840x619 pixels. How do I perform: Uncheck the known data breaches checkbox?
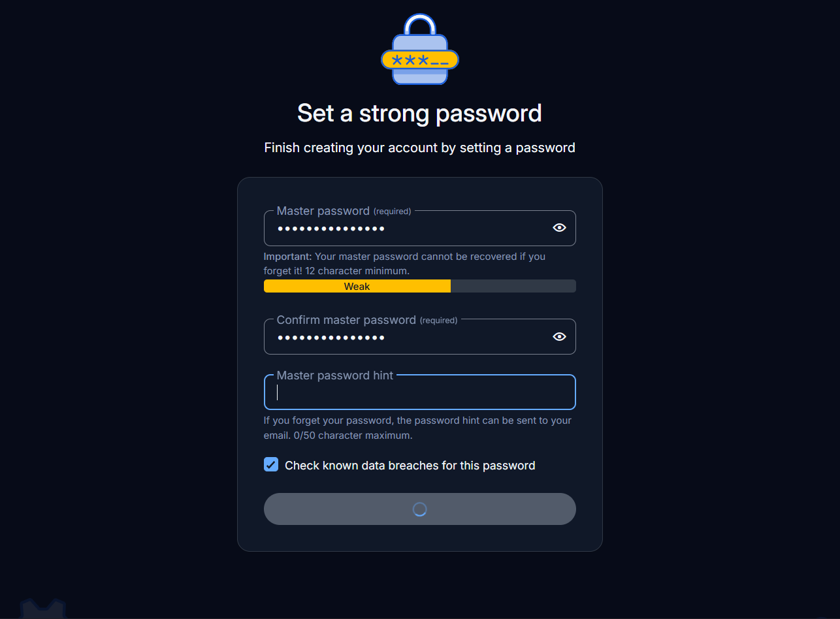[271, 465]
